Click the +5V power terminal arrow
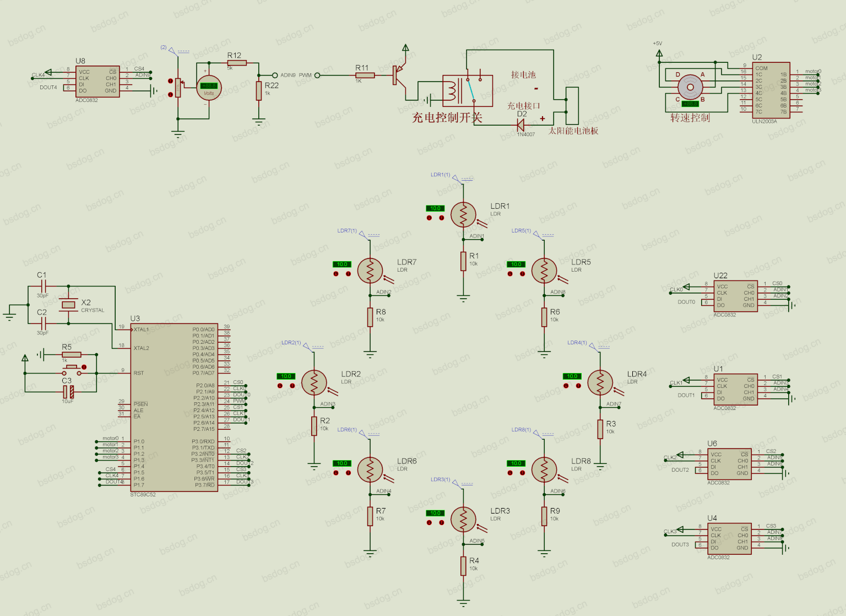Screen dimensions: 846x616 tap(659, 53)
